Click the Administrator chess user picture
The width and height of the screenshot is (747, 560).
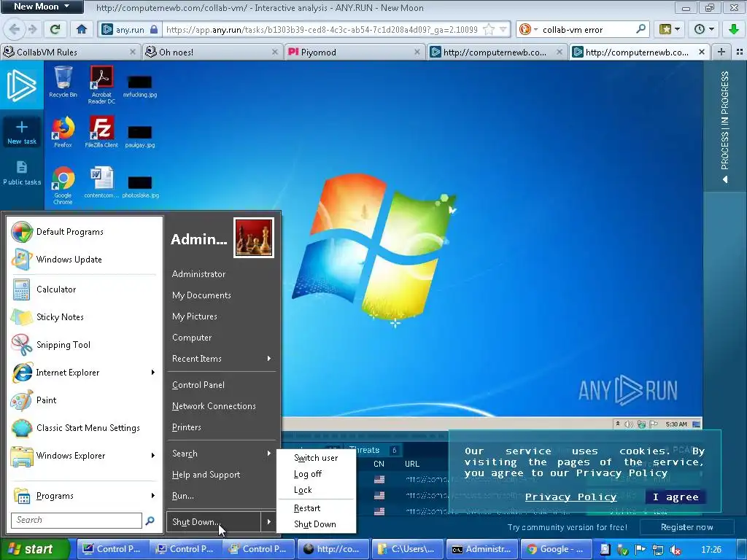pos(254,238)
